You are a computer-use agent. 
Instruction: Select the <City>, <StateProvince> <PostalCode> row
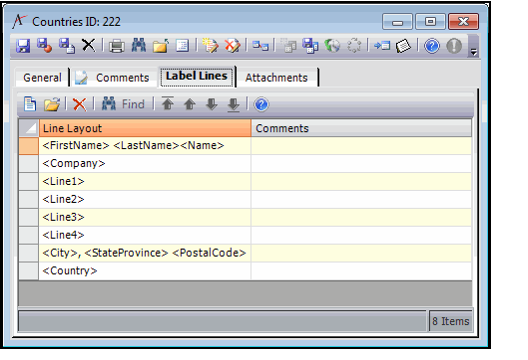pos(245,253)
